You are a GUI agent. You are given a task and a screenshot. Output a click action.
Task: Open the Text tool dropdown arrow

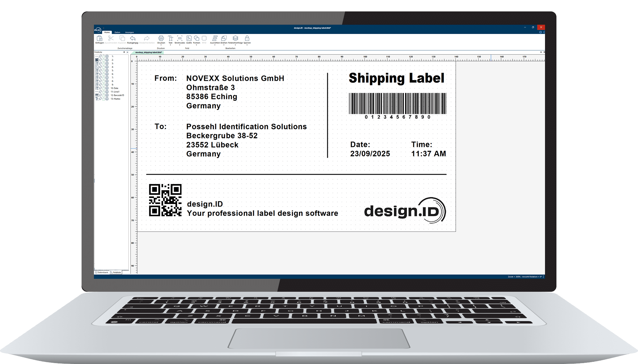click(x=170, y=45)
